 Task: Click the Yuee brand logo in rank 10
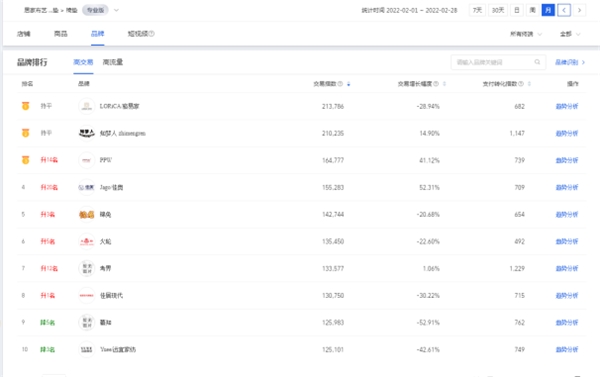click(86, 349)
